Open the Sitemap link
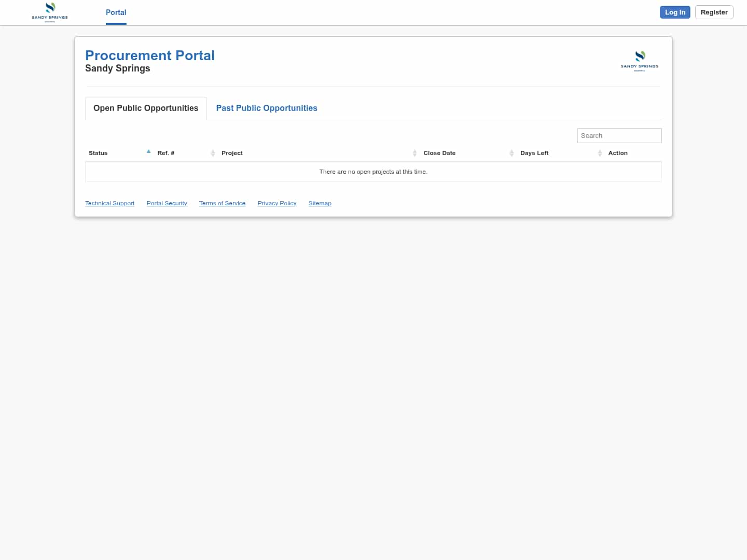This screenshot has height=560, width=747. point(320,203)
